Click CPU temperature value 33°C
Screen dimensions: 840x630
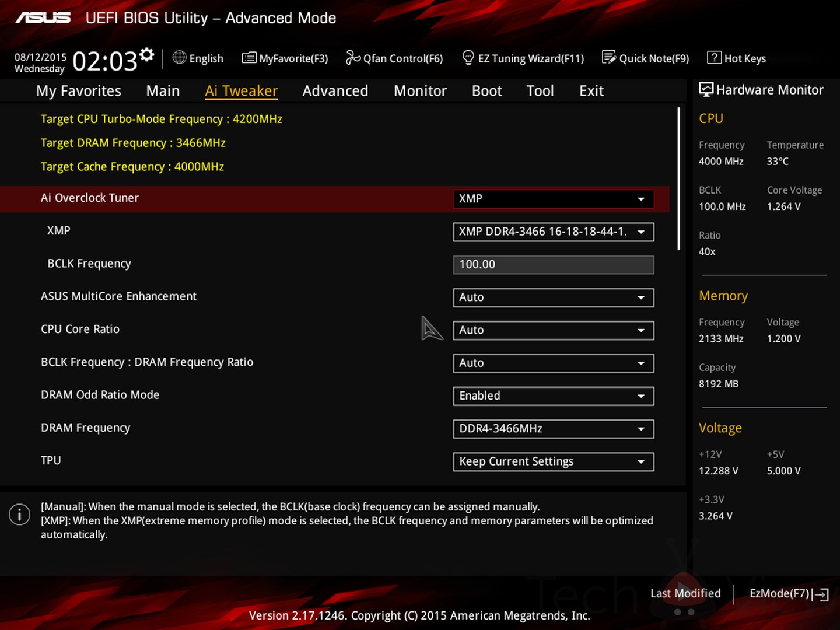tap(778, 162)
